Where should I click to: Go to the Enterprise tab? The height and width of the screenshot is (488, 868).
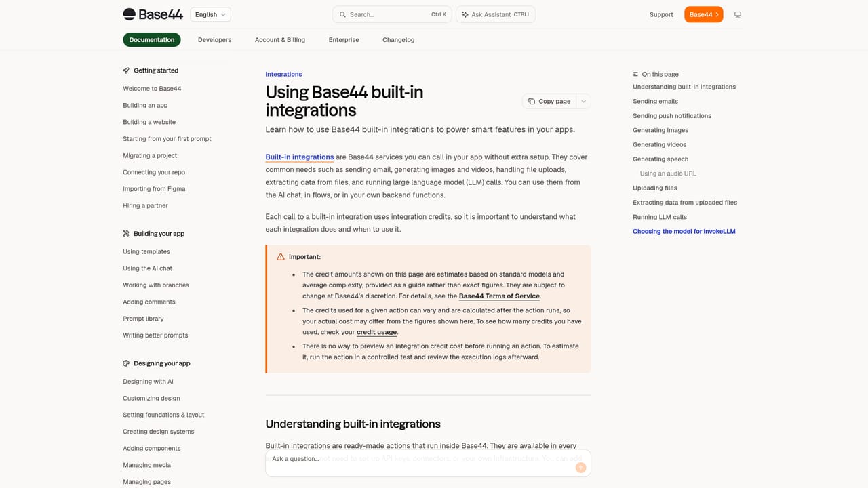click(344, 40)
